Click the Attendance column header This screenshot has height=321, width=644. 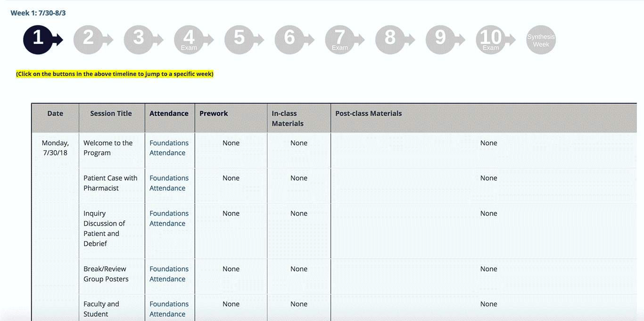coord(169,118)
